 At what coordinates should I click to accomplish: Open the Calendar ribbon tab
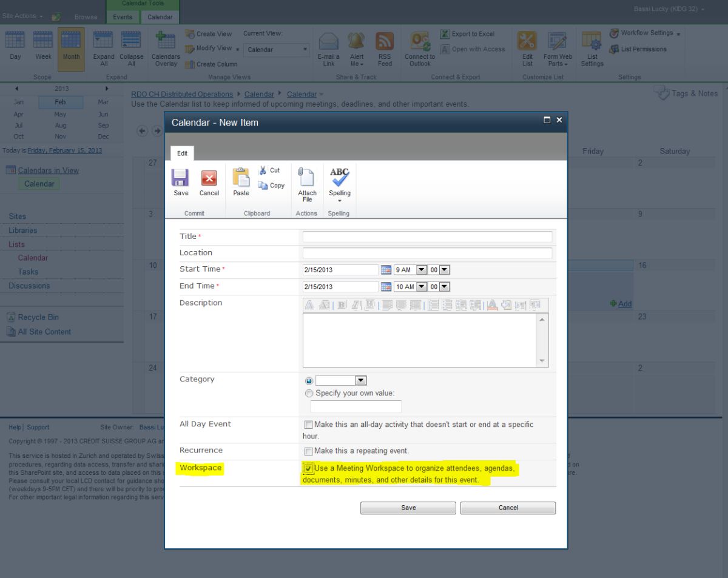160,17
